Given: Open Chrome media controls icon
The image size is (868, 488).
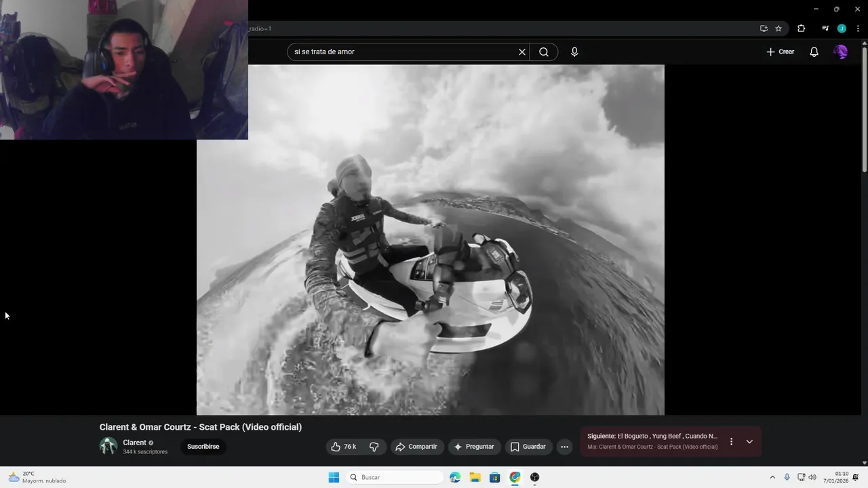Looking at the screenshot, I should click(825, 28).
